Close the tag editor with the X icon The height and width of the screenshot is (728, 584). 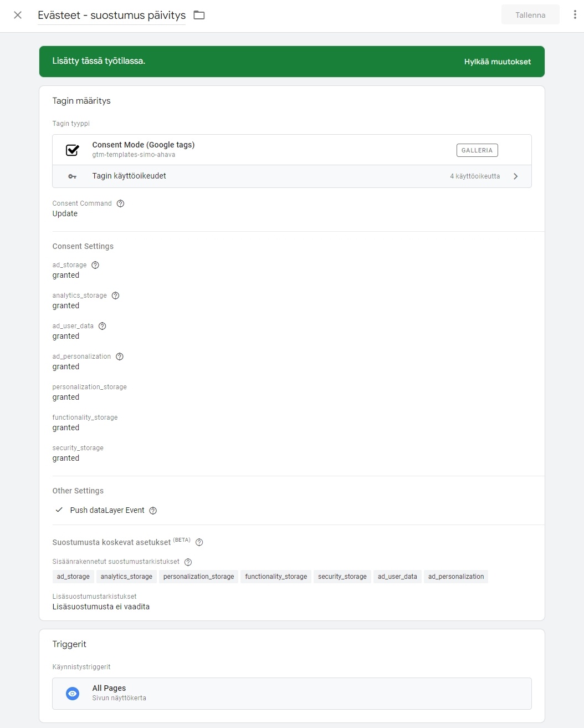pos(18,15)
